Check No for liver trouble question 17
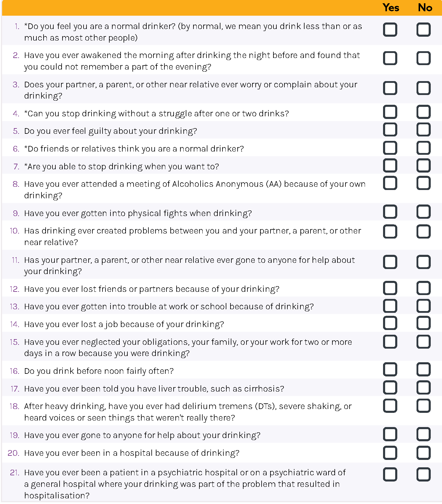The image size is (442, 504). (423, 388)
